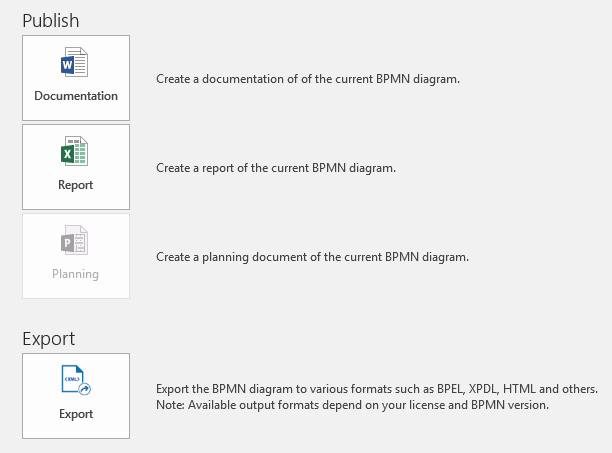
Task: Click the Excel spreadsheet icon for Report
Action: (75, 151)
